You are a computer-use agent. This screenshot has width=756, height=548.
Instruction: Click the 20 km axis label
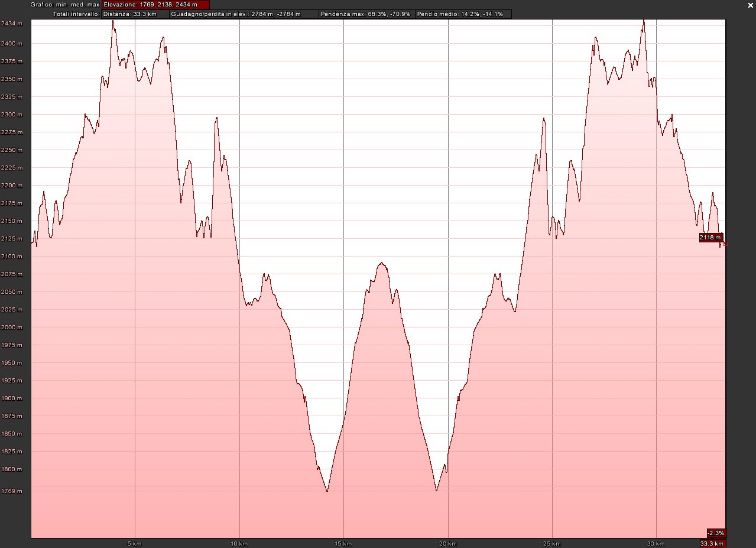(447, 543)
